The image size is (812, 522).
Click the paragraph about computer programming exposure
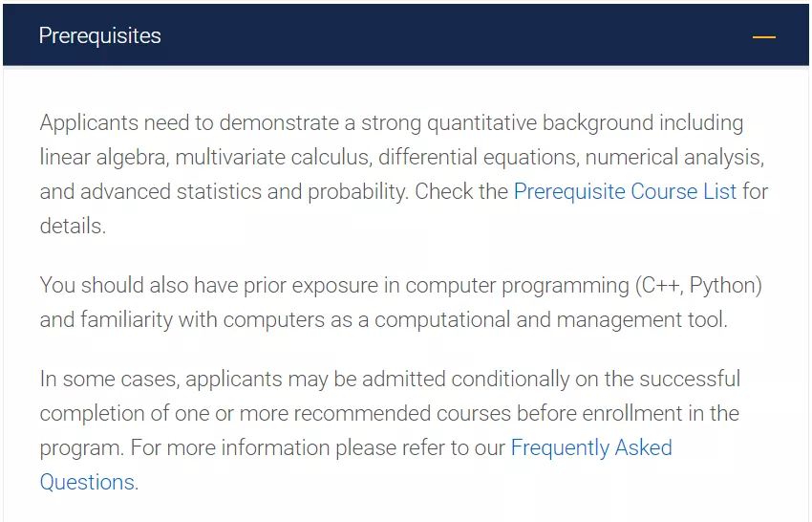click(x=400, y=302)
